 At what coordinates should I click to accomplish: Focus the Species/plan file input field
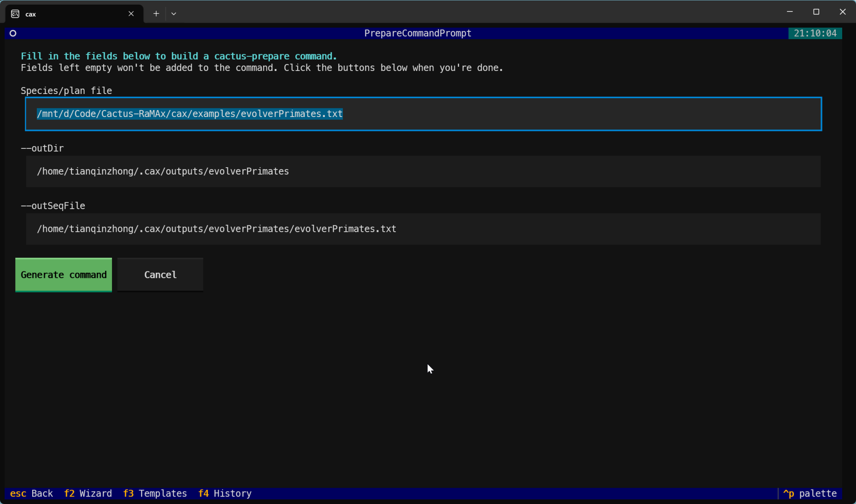423,114
